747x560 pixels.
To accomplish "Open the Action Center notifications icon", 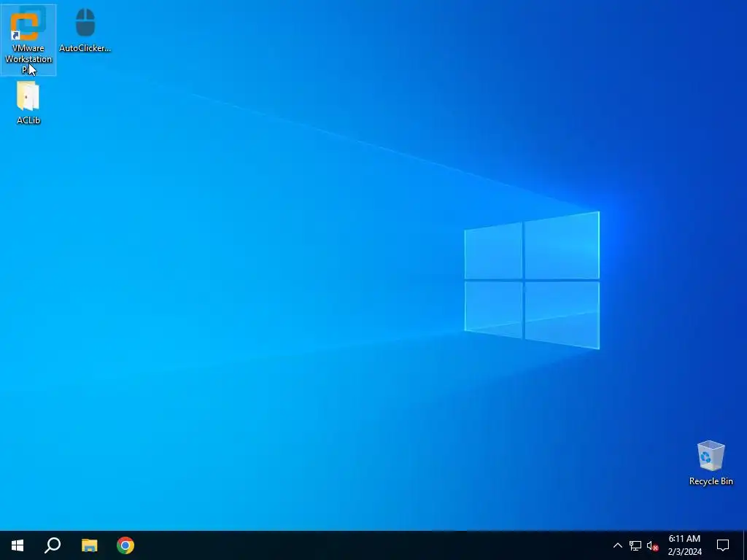I will coord(723,545).
